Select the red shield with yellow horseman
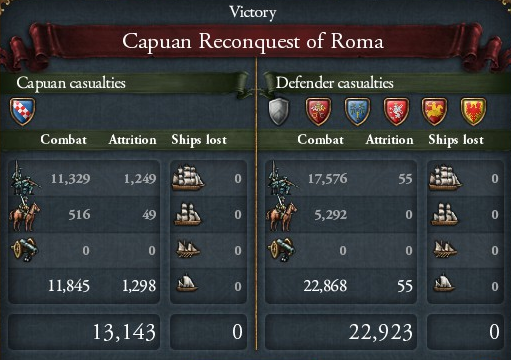511x360 pixels. pos(434,112)
